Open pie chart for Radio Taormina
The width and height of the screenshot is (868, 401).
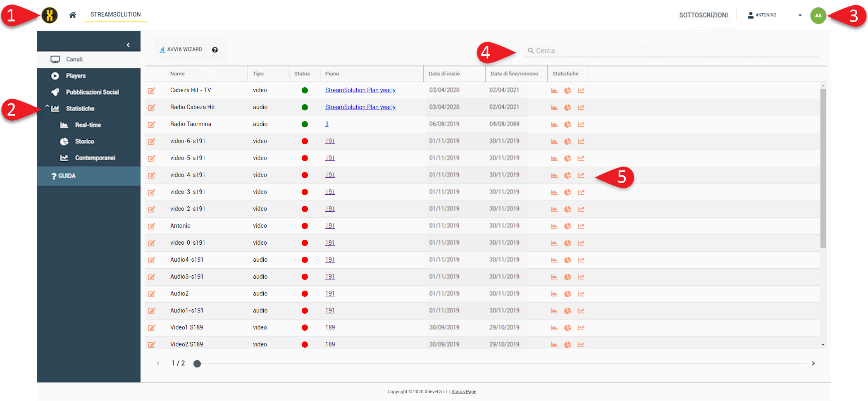(568, 124)
